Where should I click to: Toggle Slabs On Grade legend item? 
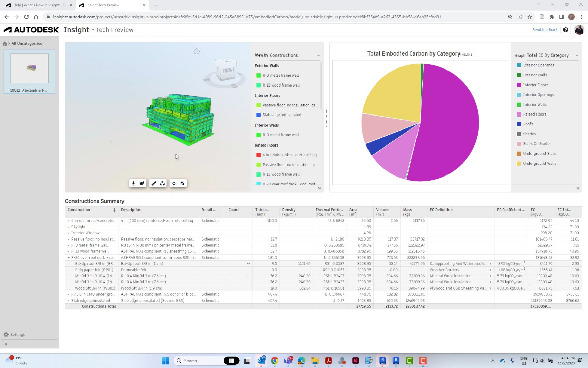coord(536,144)
